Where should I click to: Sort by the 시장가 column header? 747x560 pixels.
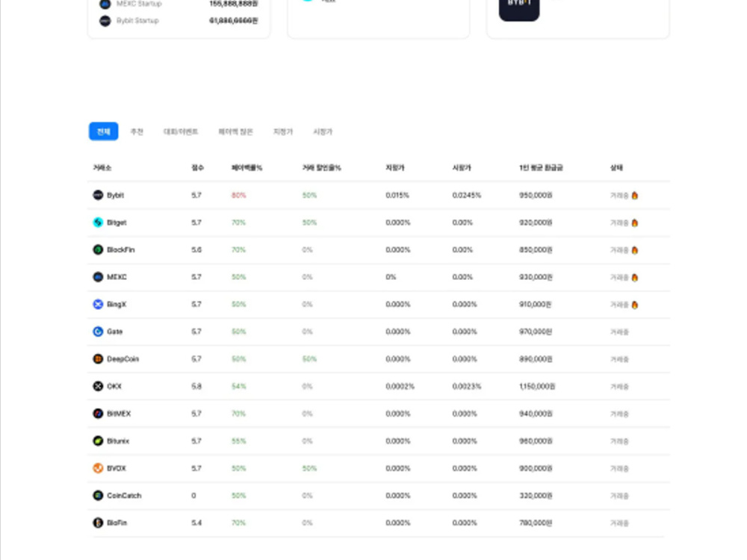[462, 167]
